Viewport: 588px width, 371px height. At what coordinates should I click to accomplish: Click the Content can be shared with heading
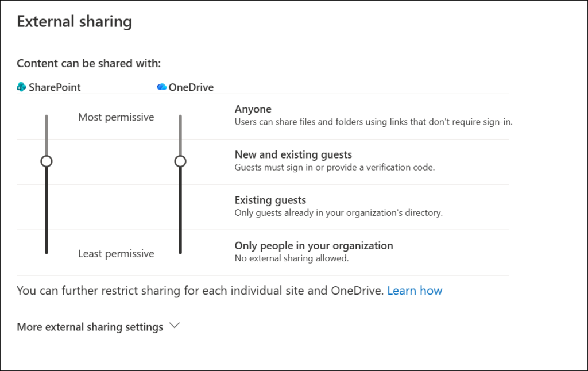[x=88, y=63]
